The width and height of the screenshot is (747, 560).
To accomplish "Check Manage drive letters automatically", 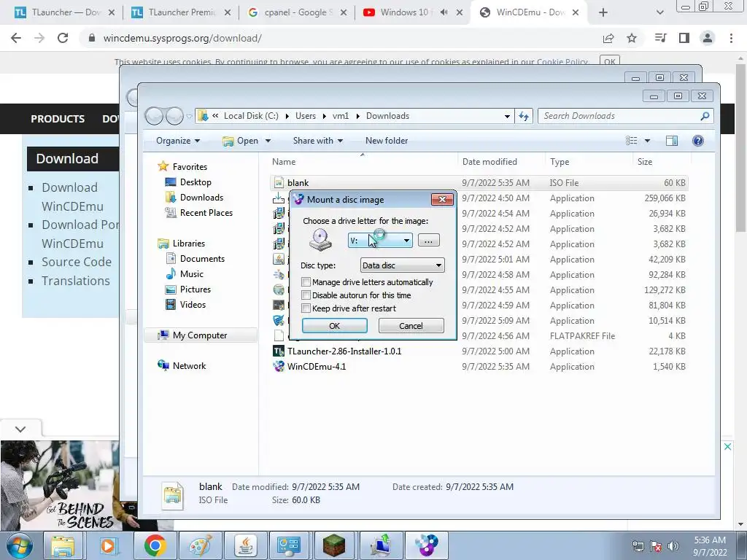I will click(x=306, y=282).
